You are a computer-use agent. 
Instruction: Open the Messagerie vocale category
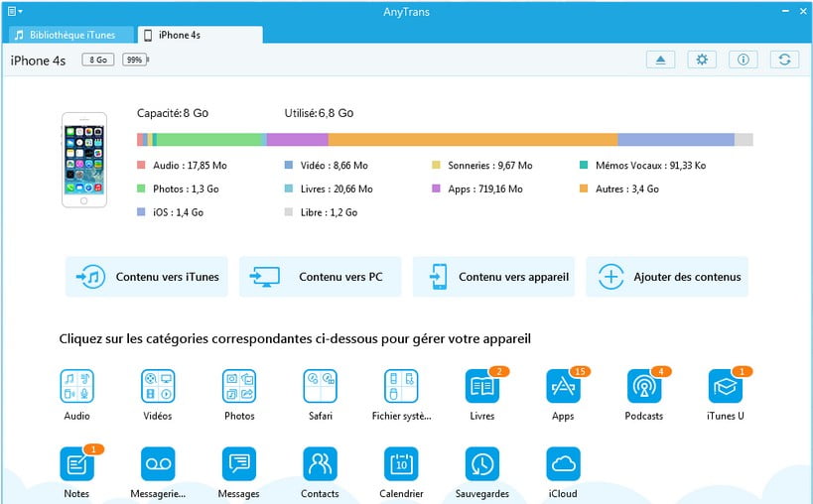(158, 464)
